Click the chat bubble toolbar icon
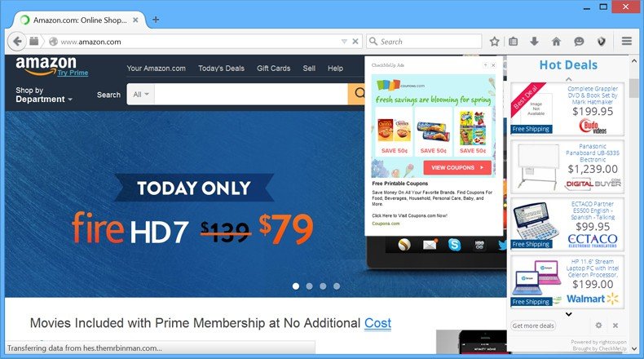This screenshot has width=644, height=359. tap(579, 41)
